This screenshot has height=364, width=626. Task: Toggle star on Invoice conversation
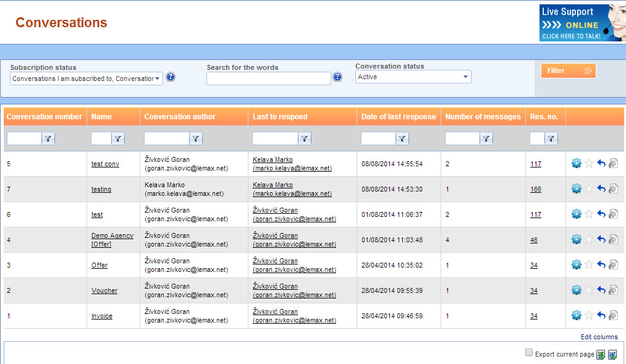(589, 315)
